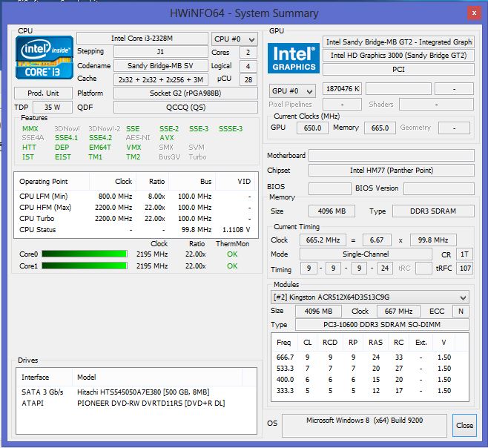Click the GPU Memory clock 665.0 field

[x=380, y=128]
